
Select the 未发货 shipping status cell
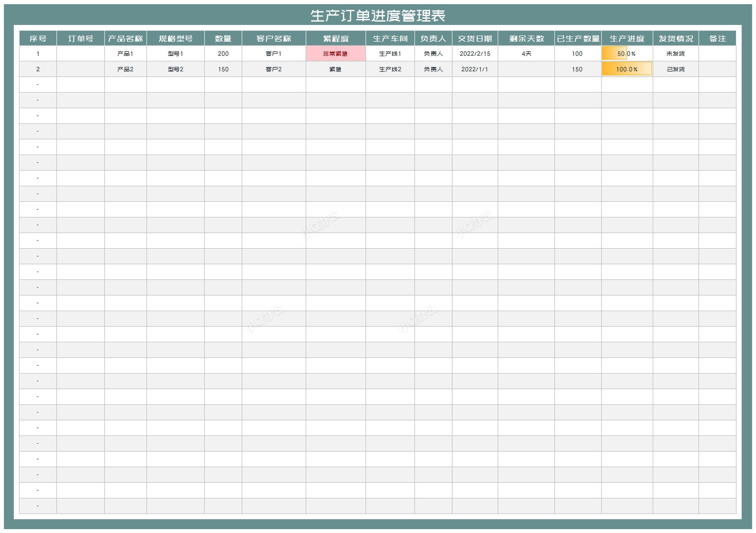675,54
